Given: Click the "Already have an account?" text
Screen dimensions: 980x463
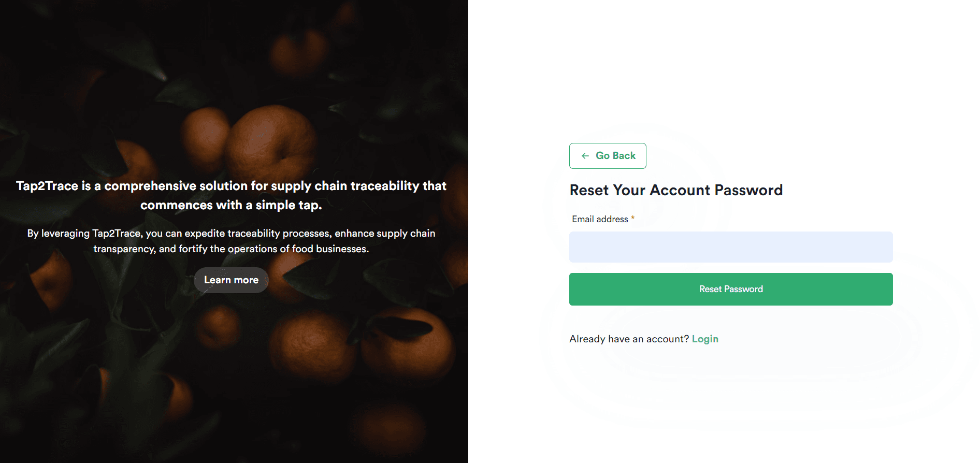Looking at the screenshot, I should click(629, 339).
